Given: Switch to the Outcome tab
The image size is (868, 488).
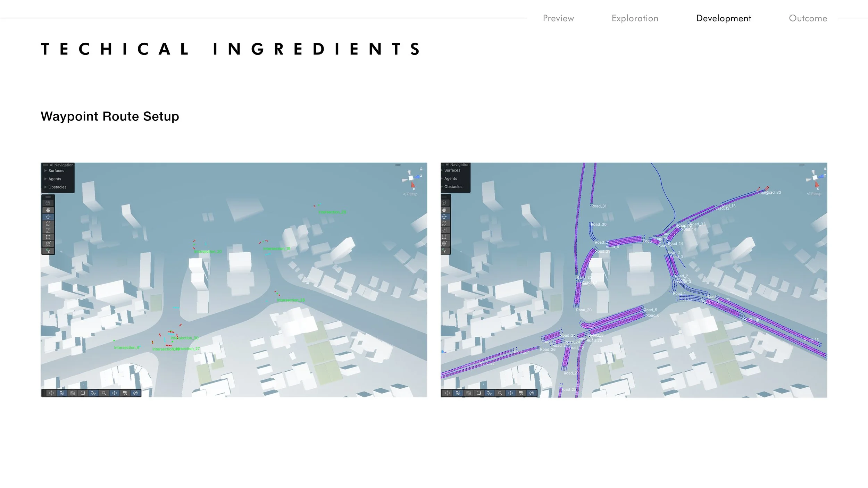Looking at the screenshot, I should (x=808, y=18).
